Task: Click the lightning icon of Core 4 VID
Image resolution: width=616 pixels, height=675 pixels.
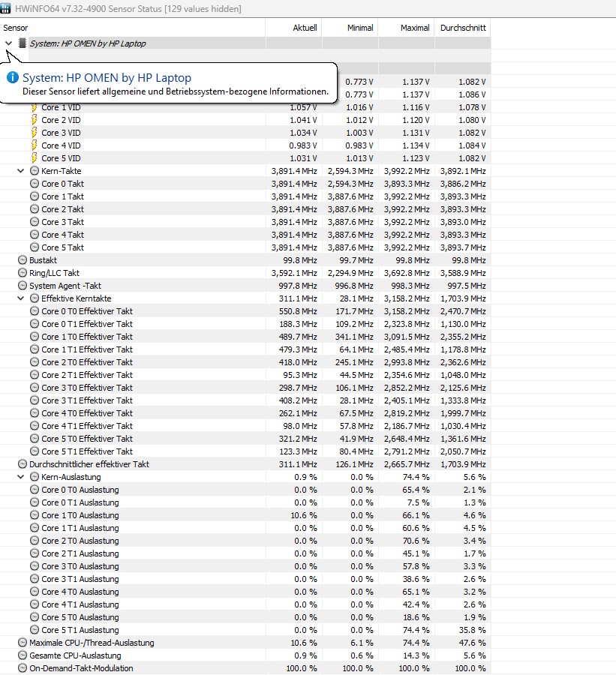Action: point(34,145)
